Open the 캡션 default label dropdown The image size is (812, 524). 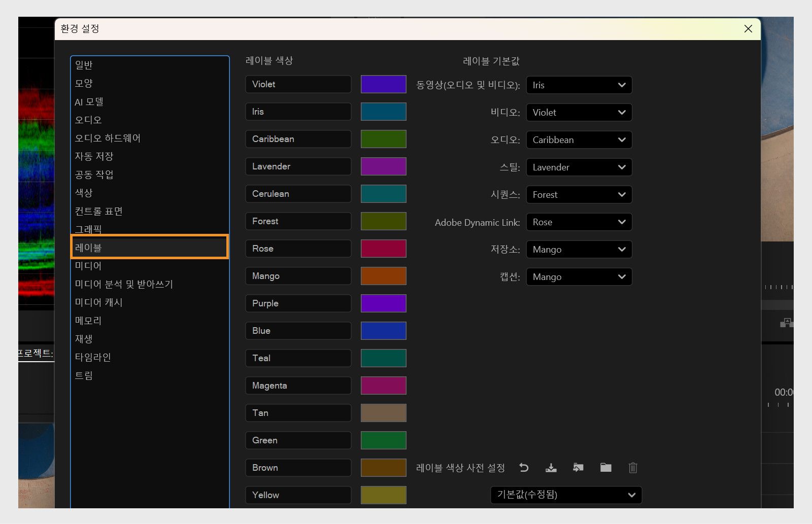579,276
